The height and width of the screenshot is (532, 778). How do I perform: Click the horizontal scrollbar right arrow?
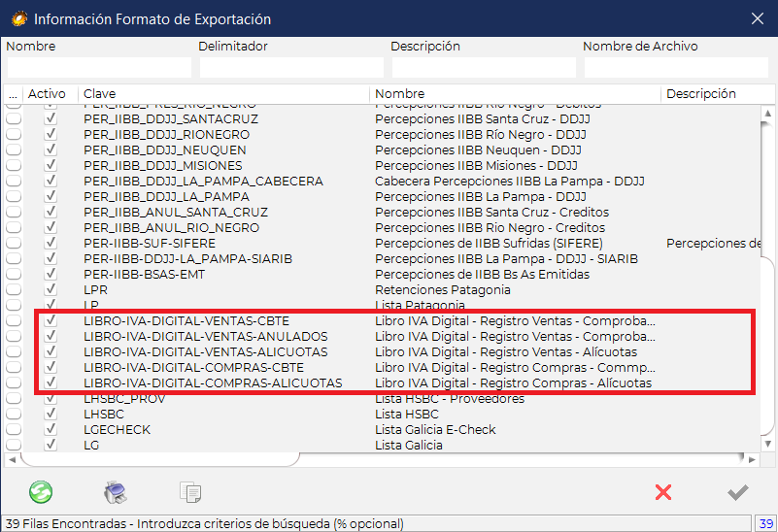(x=752, y=459)
